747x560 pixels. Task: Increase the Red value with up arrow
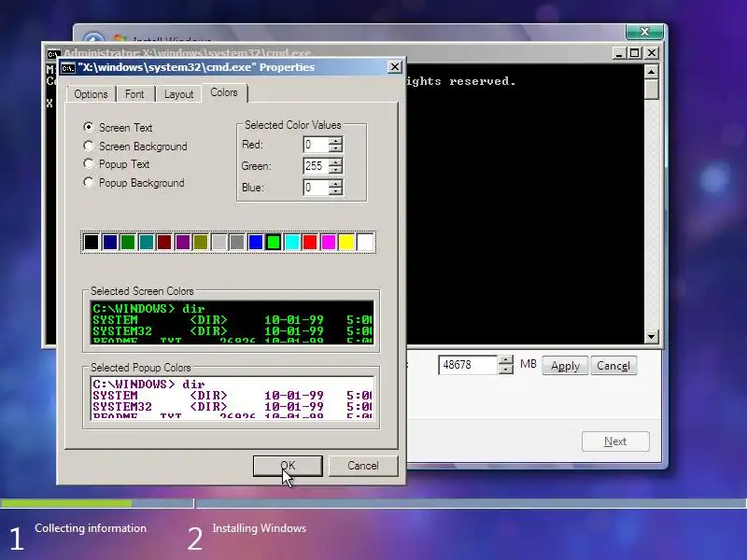click(x=335, y=141)
